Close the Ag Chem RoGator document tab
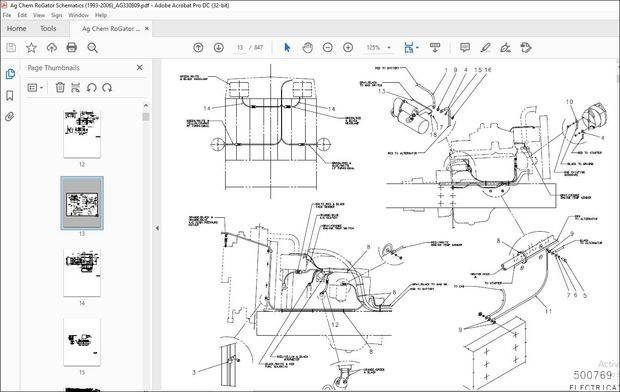The height and width of the screenshot is (392, 620). (147, 28)
